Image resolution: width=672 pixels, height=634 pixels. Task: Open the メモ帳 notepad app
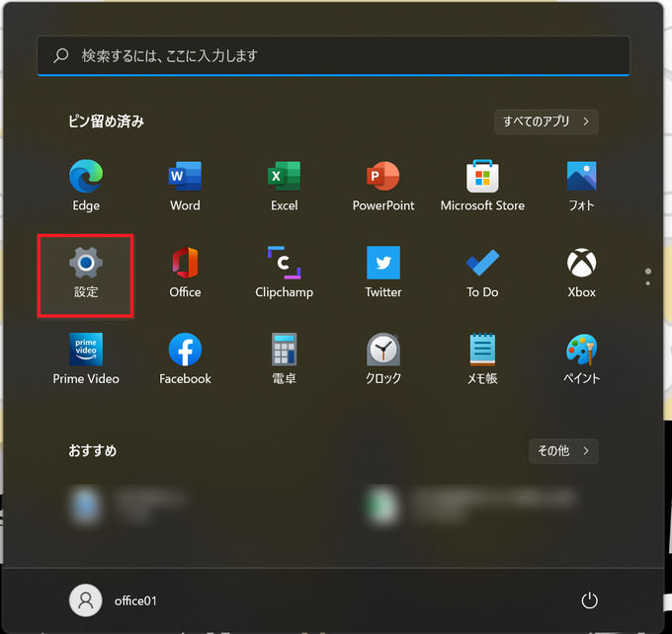click(482, 359)
